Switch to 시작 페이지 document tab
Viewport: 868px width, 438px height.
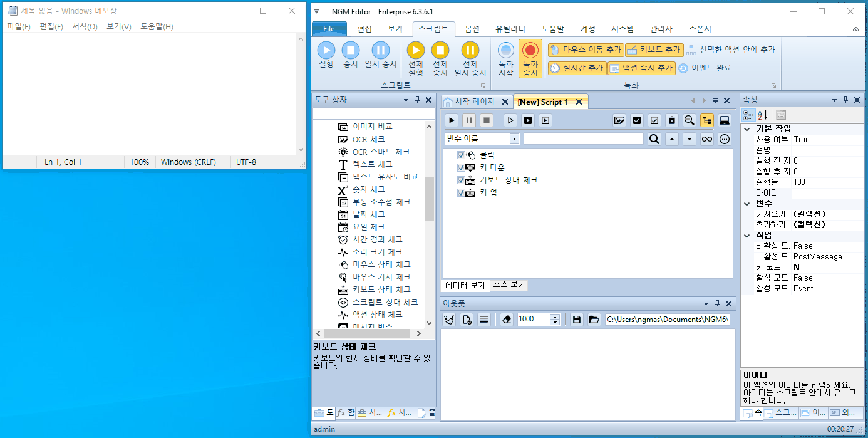(x=475, y=102)
